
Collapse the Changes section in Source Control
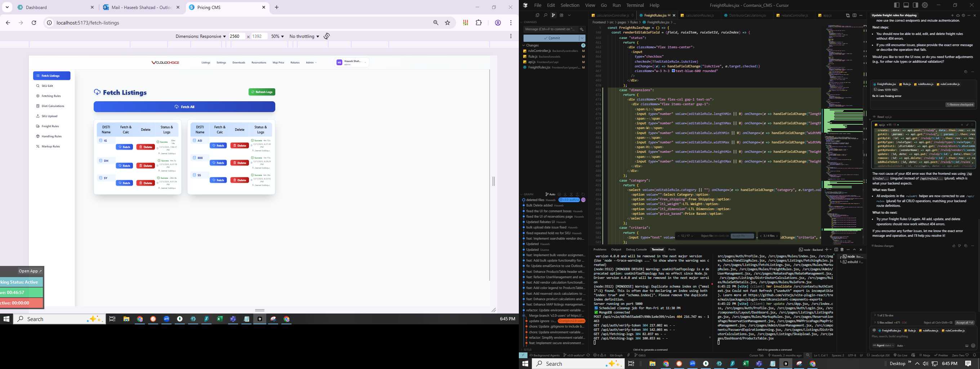[524, 45]
